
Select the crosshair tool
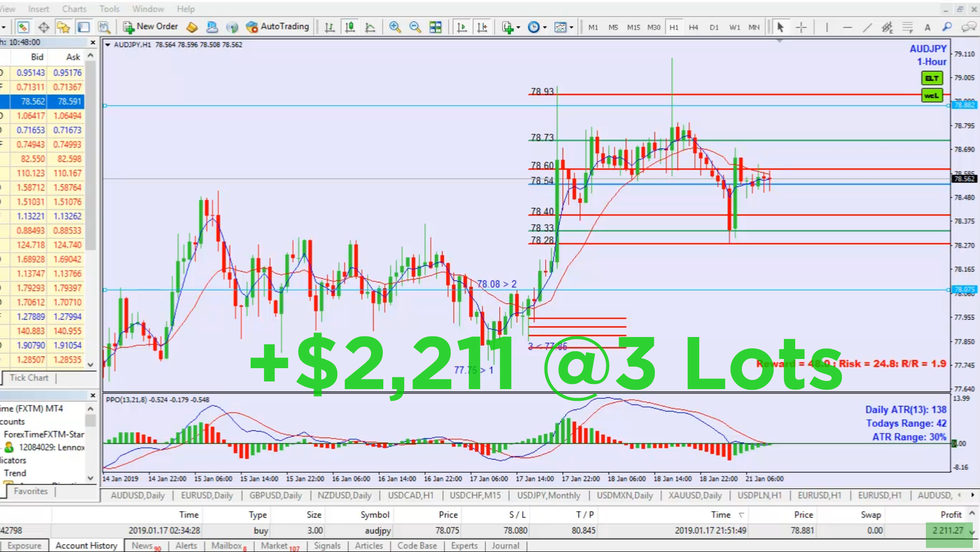tap(801, 27)
